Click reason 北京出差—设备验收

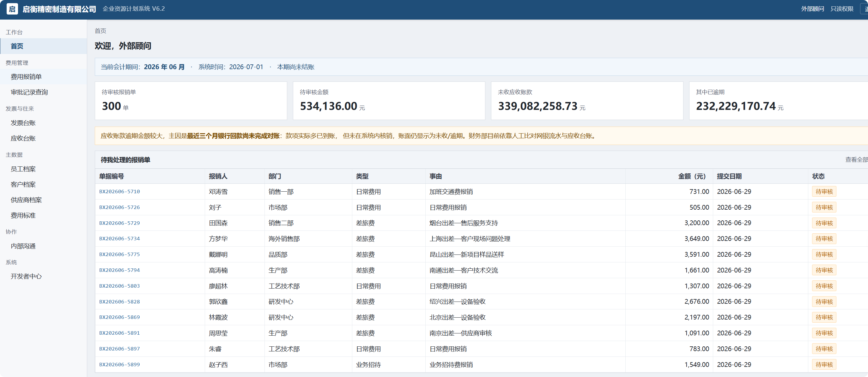pyautogui.click(x=457, y=317)
